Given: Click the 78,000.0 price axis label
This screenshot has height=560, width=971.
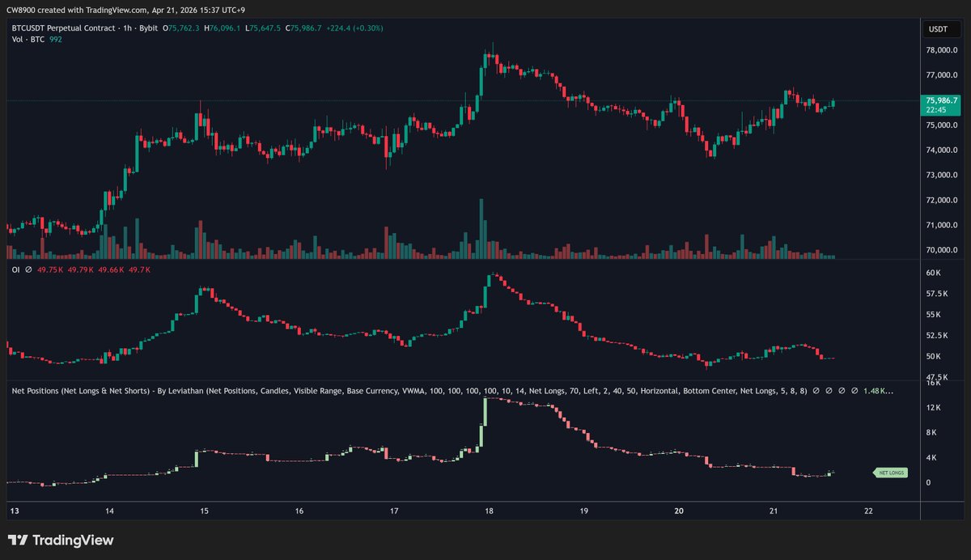Looking at the screenshot, I should (x=940, y=50).
